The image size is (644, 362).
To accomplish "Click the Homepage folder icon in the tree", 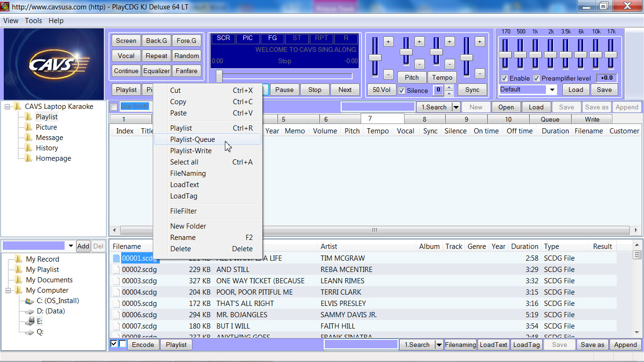I will [29, 158].
